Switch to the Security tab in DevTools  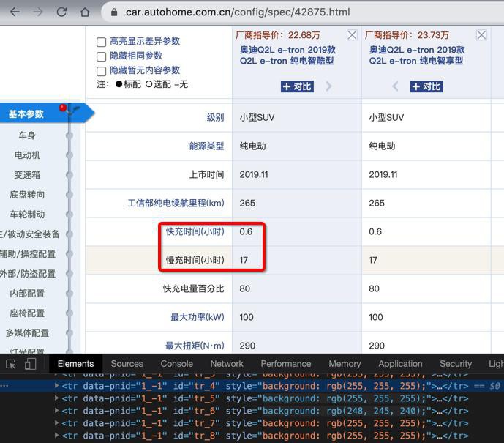click(456, 364)
